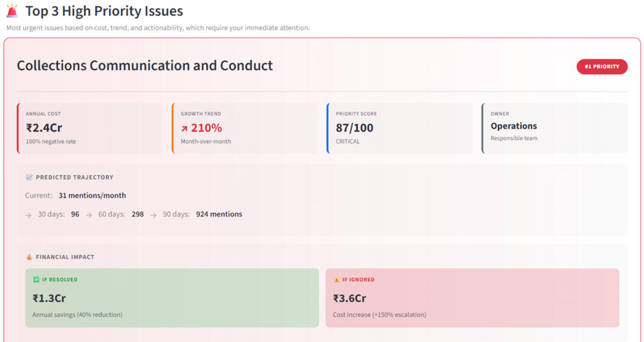Image resolution: width=644 pixels, height=342 pixels.
Task: Click the green checkmark If Resolved icon
Action: tap(36, 280)
